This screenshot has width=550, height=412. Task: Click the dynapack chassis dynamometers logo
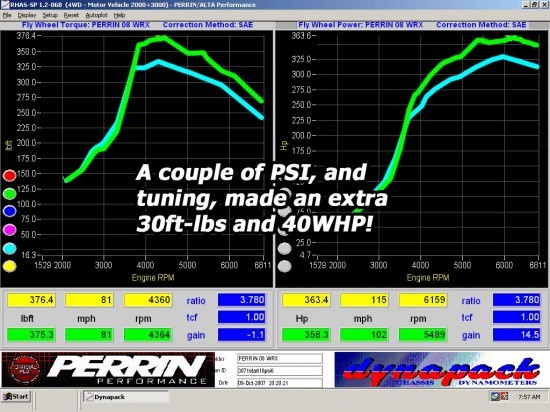[x=439, y=370]
